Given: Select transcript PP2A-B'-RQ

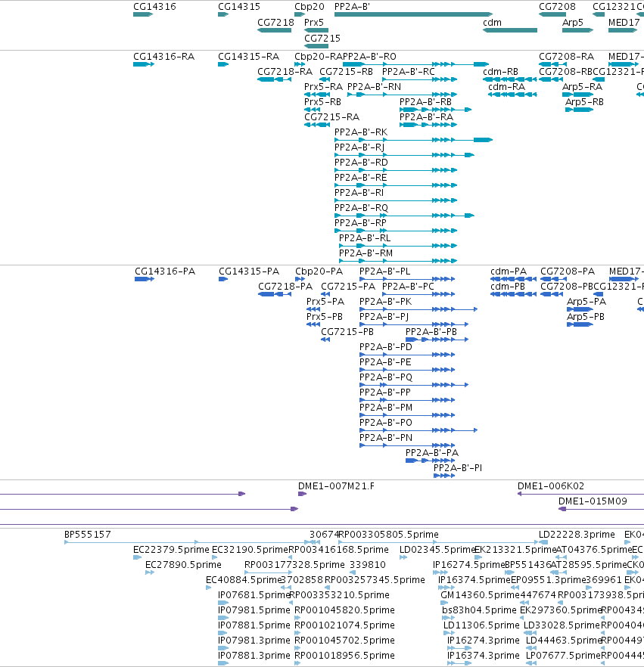Looking at the screenshot, I should click(404, 216).
